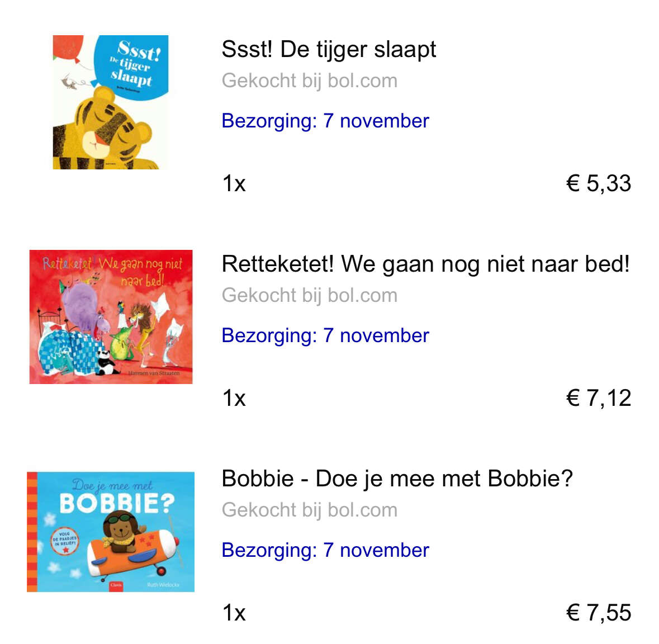Click 1x quantity for Bobbie book
The width and height of the screenshot is (659, 644).
[234, 613]
